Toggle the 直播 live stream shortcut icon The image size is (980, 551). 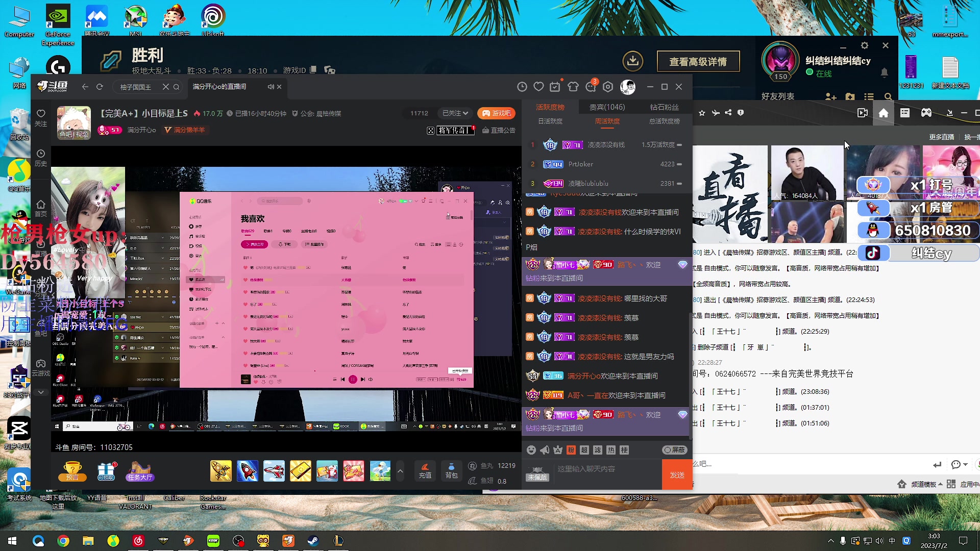click(x=863, y=112)
